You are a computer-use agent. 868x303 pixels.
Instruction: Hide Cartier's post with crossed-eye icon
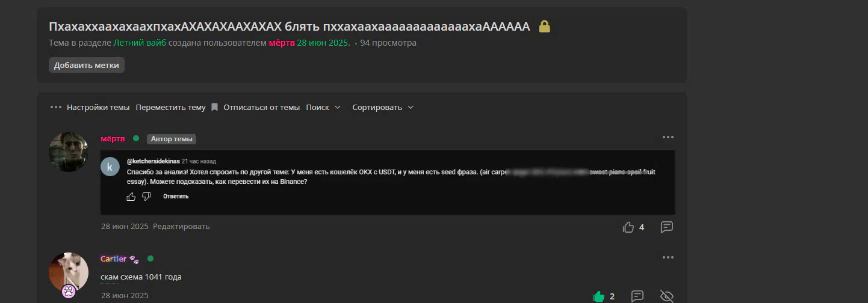point(666,296)
